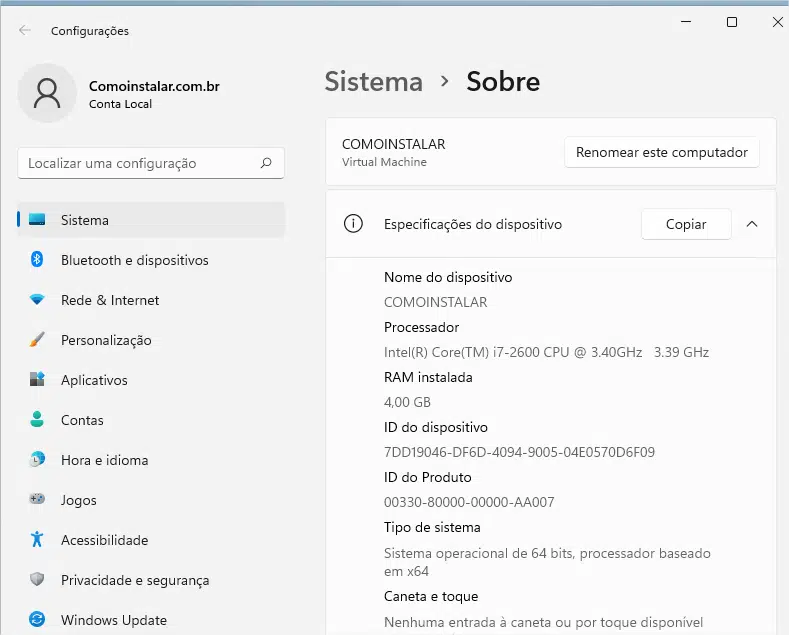This screenshot has width=789, height=635.
Task: Click the Privacidade e segurança shield icon
Action: pyautogui.click(x=37, y=579)
